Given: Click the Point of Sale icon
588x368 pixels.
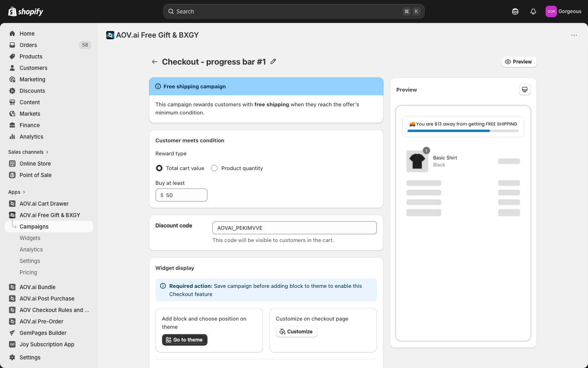Looking at the screenshot, I should 12,175.
